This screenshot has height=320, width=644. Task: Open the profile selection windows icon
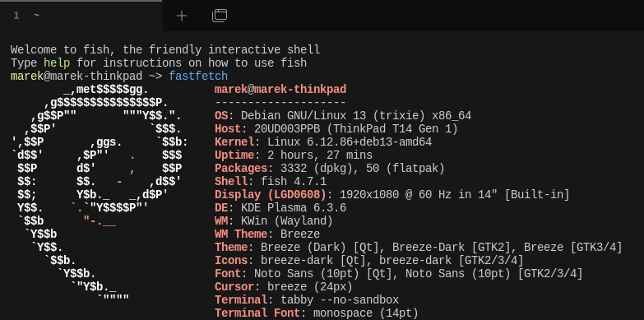220,16
